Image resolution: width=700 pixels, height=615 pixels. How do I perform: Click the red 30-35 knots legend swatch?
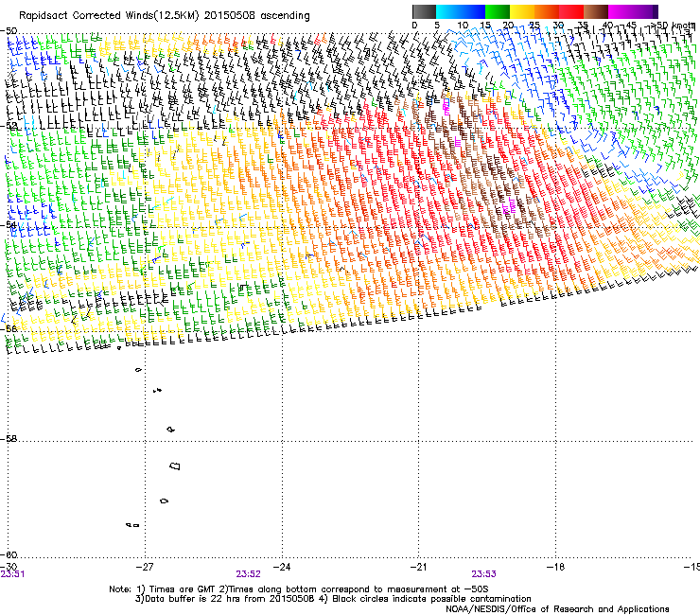[x=571, y=11]
